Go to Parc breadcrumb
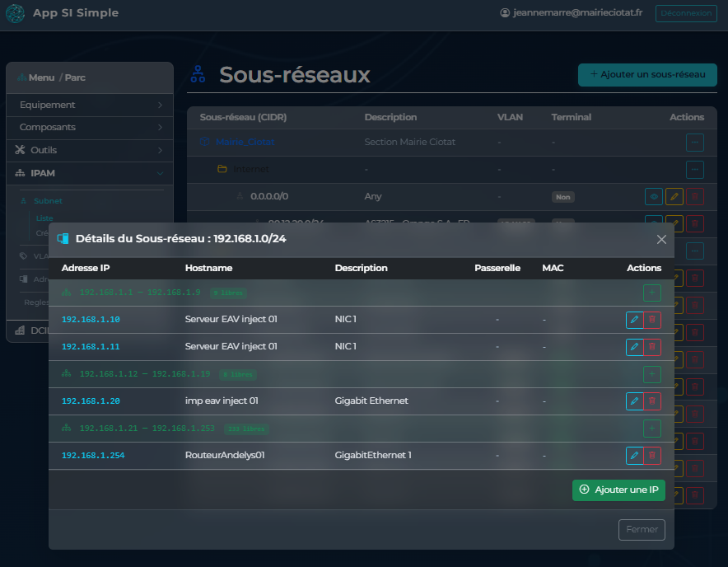 (x=75, y=77)
